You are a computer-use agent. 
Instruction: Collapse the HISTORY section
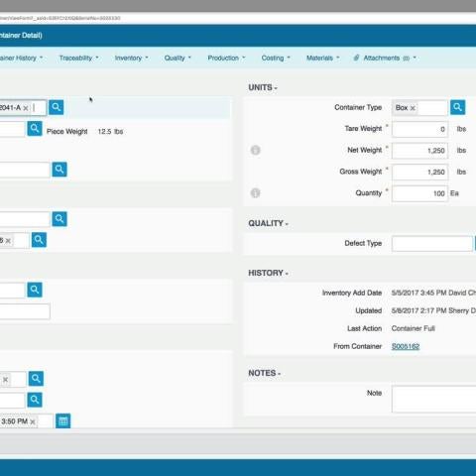click(x=268, y=273)
